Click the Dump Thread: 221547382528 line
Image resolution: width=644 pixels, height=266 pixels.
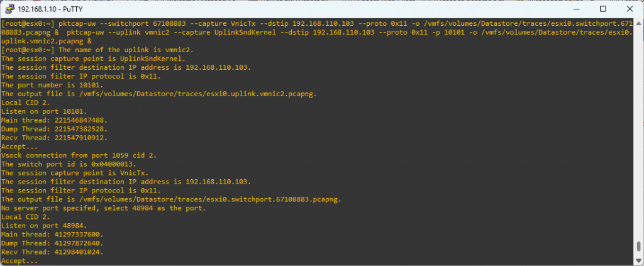pyautogui.click(x=54, y=129)
